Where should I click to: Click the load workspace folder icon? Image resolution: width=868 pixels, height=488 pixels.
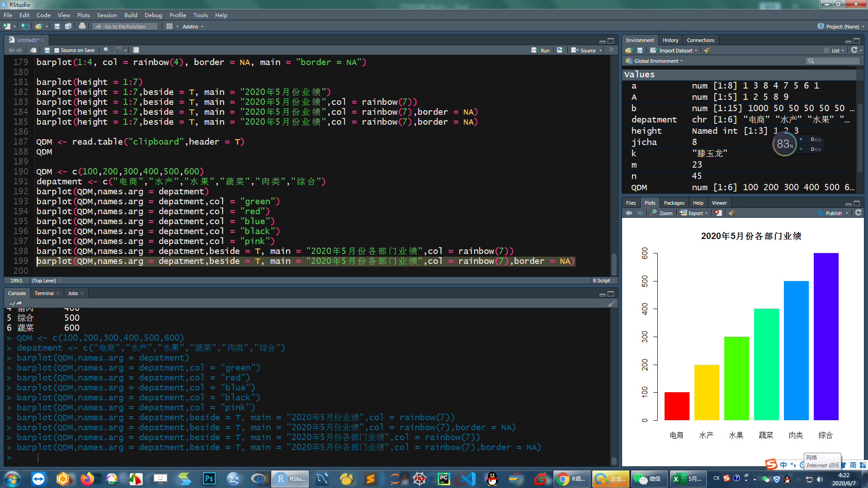point(628,50)
